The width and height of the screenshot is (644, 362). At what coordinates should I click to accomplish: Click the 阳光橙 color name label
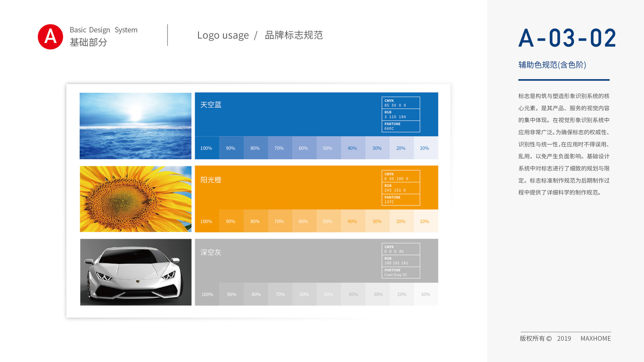coord(211,180)
